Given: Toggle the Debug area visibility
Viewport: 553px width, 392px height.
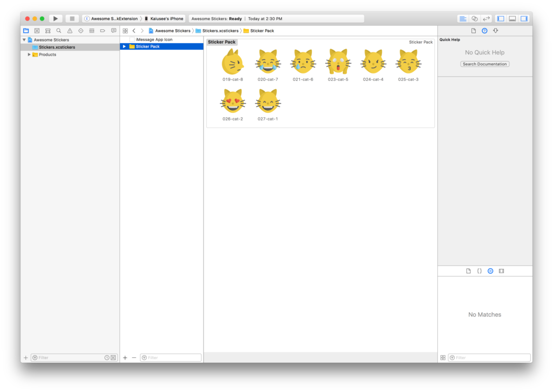Looking at the screenshot, I should click(512, 19).
